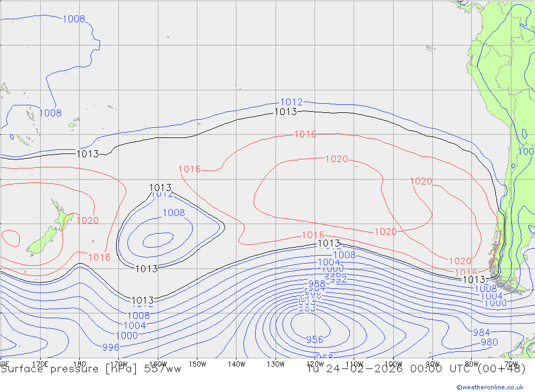
Task: Click the 996 label on the southwestern isobar
Action: pos(111,347)
